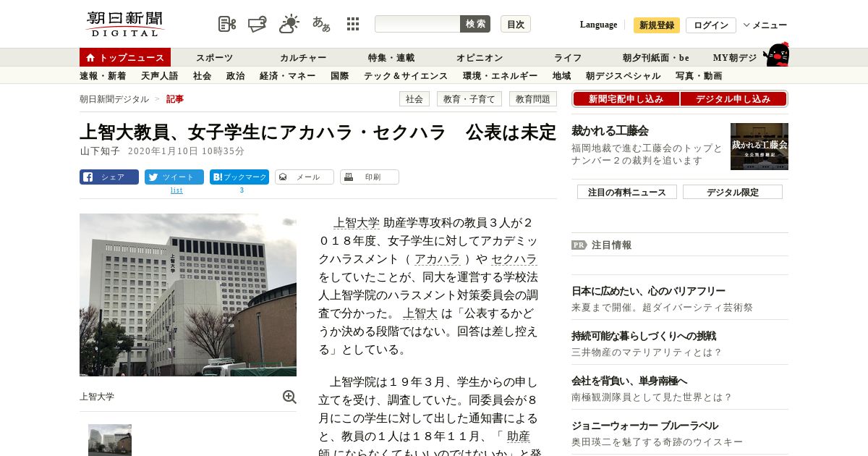Open the main Sophia University building photo

(x=188, y=295)
